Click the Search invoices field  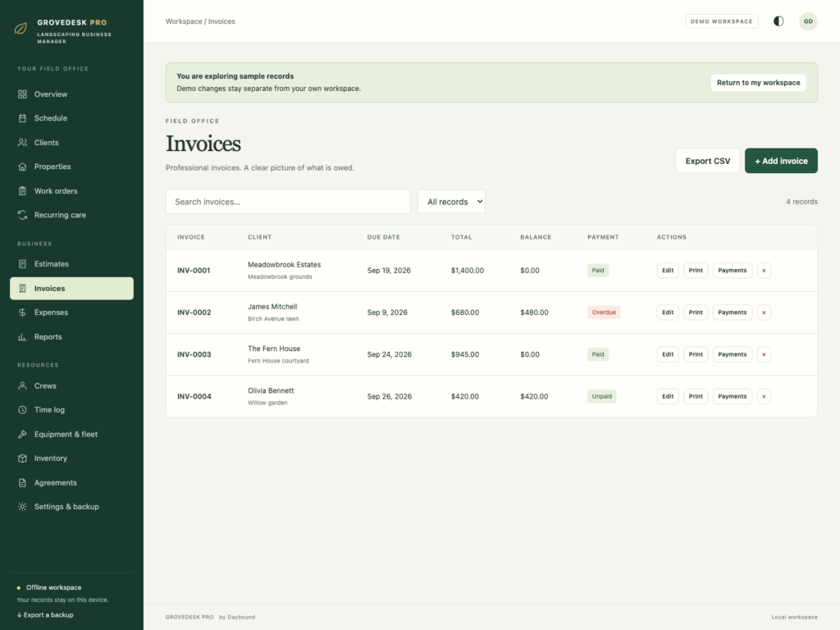click(x=288, y=202)
